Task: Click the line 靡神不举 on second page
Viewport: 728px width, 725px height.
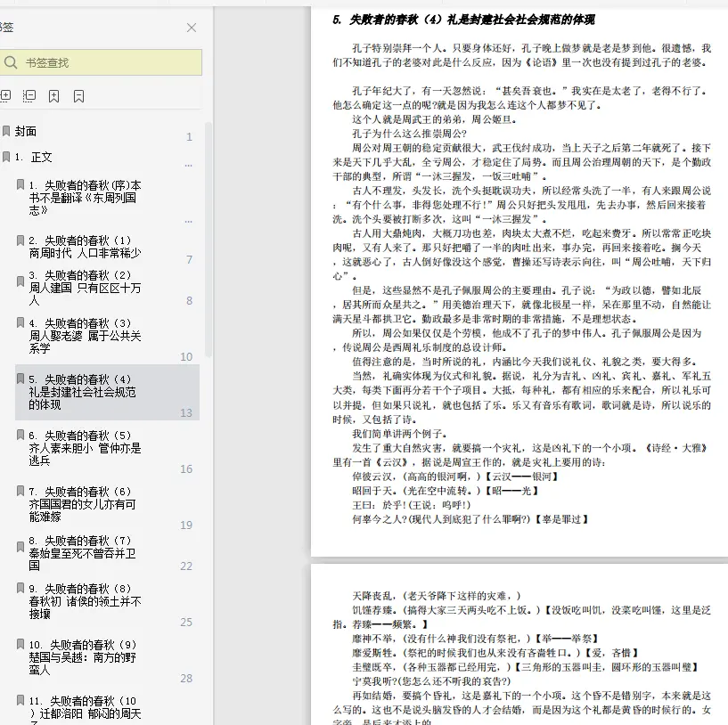Action: pyautogui.click(x=476, y=639)
